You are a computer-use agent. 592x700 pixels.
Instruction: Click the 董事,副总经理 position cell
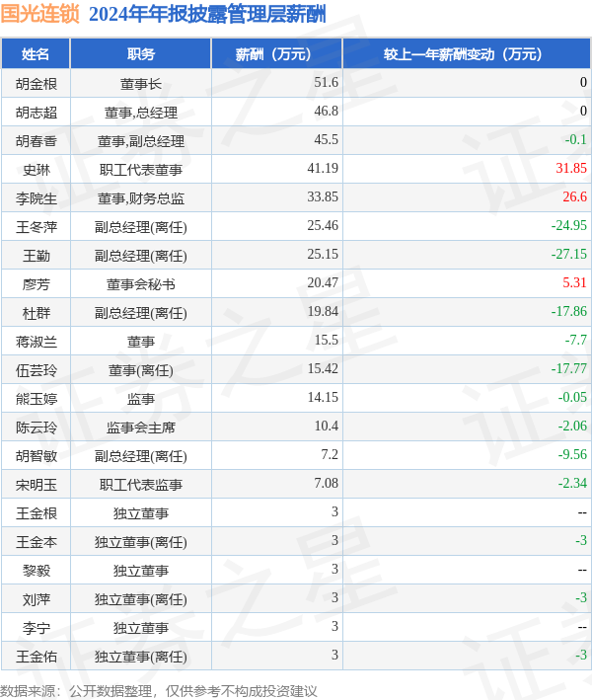141,140
